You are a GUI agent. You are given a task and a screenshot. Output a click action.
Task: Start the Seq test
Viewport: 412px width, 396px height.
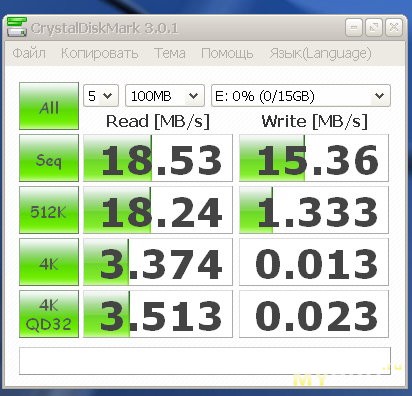click(49, 158)
